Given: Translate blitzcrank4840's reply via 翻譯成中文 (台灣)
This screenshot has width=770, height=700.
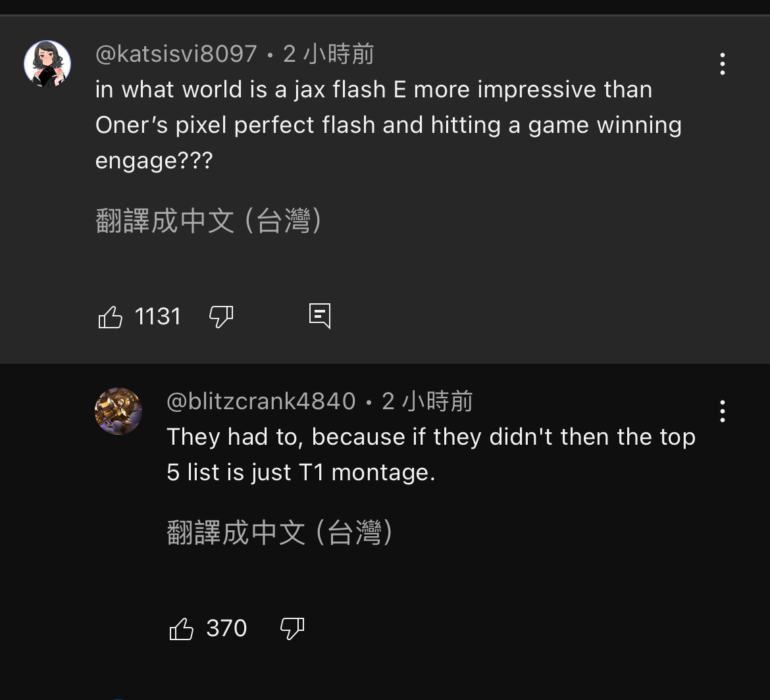Looking at the screenshot, I should pyautogui.click(x=280, y=532).
